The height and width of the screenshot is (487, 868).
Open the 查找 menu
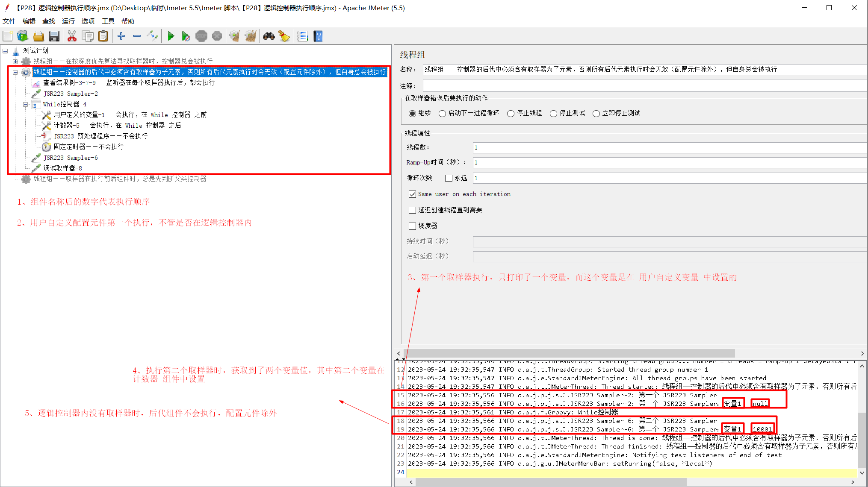point(49,21)
